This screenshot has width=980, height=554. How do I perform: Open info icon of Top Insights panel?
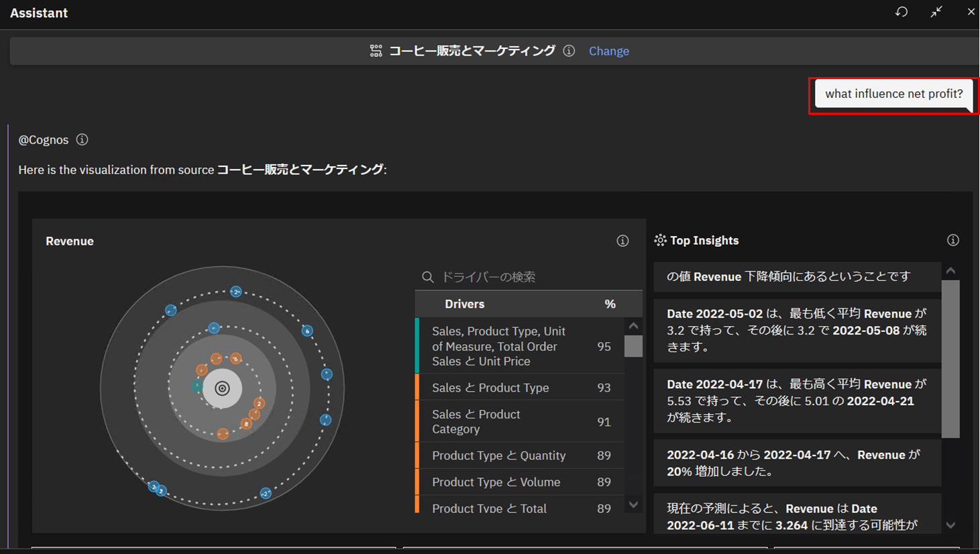[x=952, y=240]
